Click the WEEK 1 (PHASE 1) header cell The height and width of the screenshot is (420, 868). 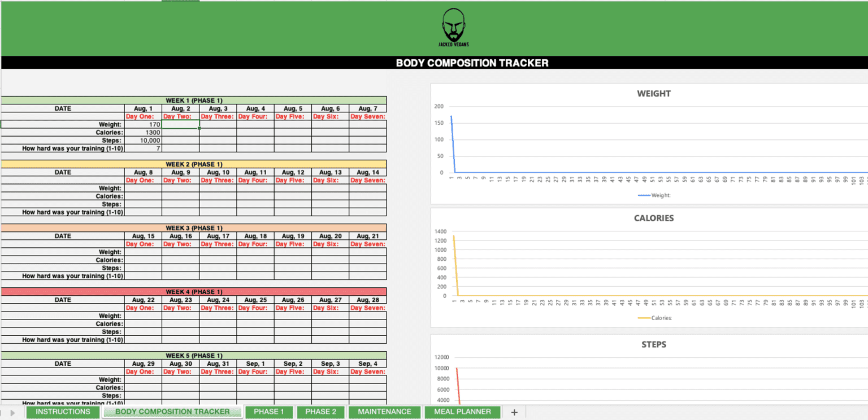(194, 100)
